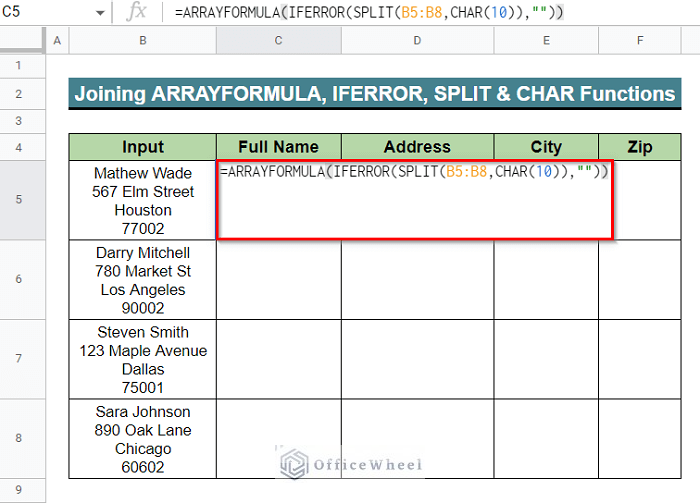The width and height of the screenshot is (700, 503).
Task: Select column B header
Action: 143,41
